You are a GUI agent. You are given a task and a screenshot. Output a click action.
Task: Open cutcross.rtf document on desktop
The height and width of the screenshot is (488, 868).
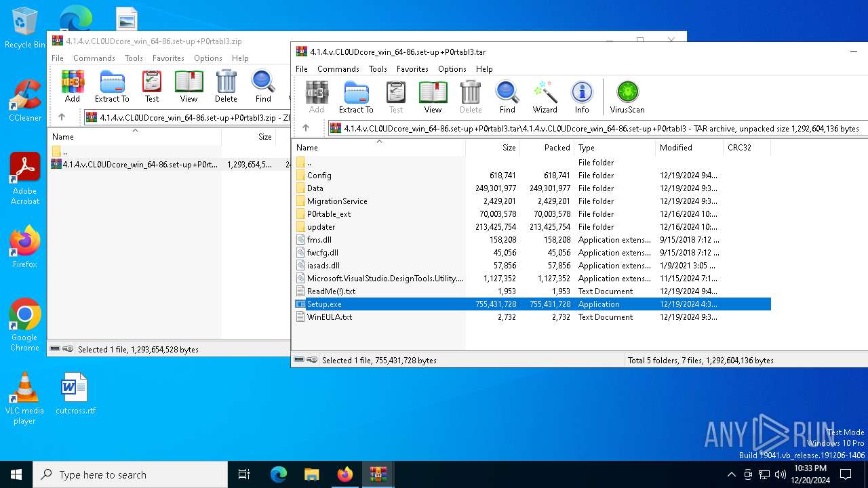[x=75, y=394]
